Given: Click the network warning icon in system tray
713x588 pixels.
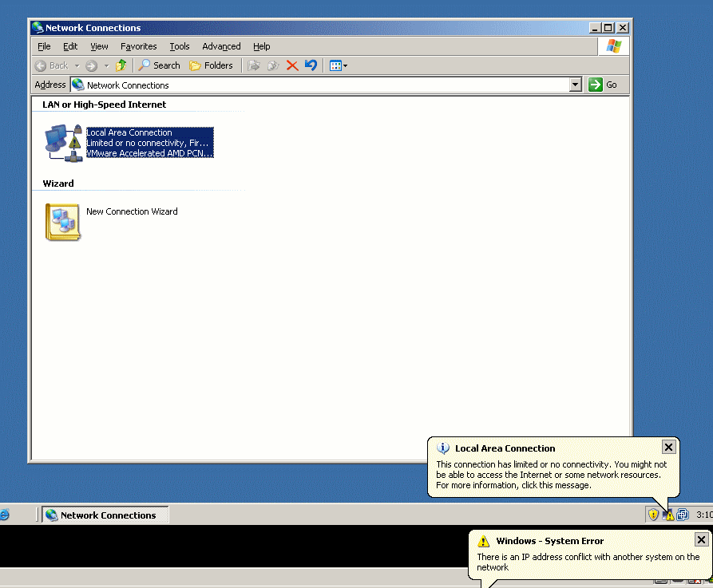Looking at the screenshot, I should tap(668, 515).
